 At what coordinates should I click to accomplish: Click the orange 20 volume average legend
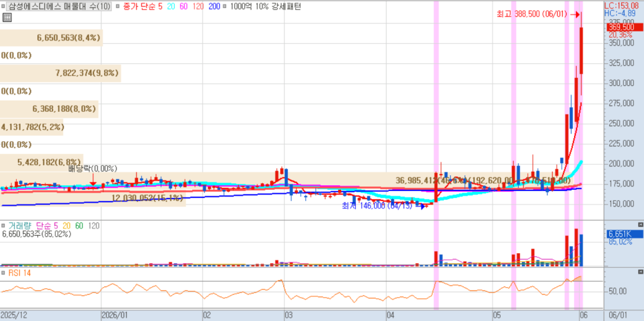[x=67, y=226]
